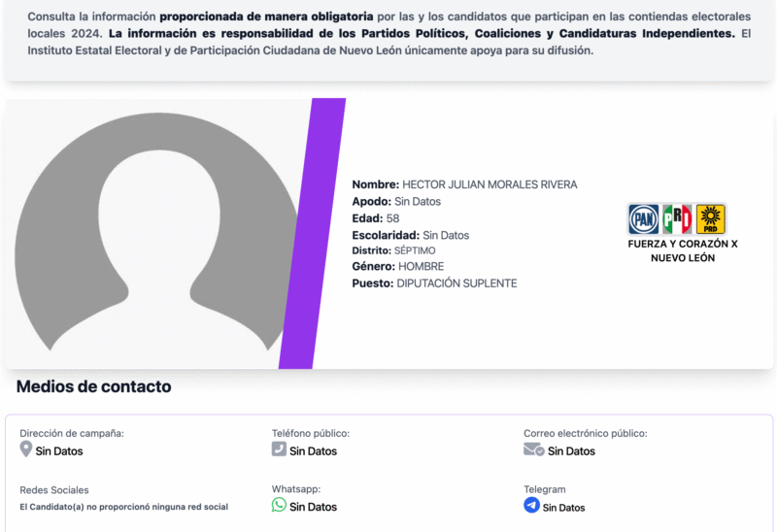Click the Redes Sociales no-network message
This screenshot has width=777, height=532.
(x=123, y=507)
